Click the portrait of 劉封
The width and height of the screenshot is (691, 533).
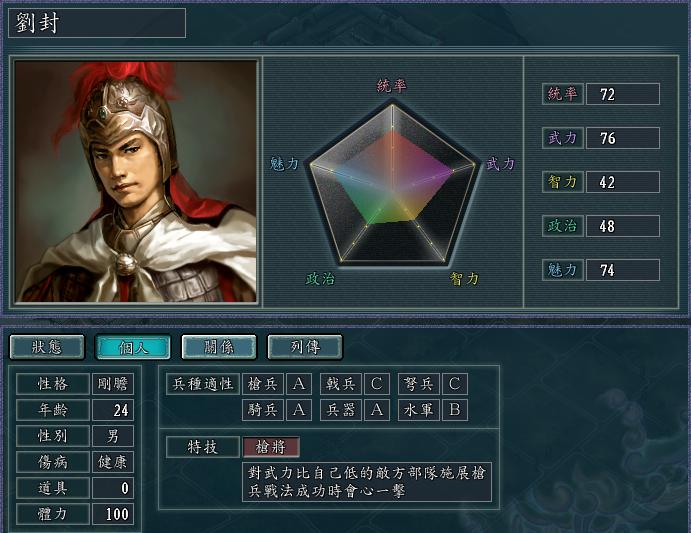tap(136, 181)
